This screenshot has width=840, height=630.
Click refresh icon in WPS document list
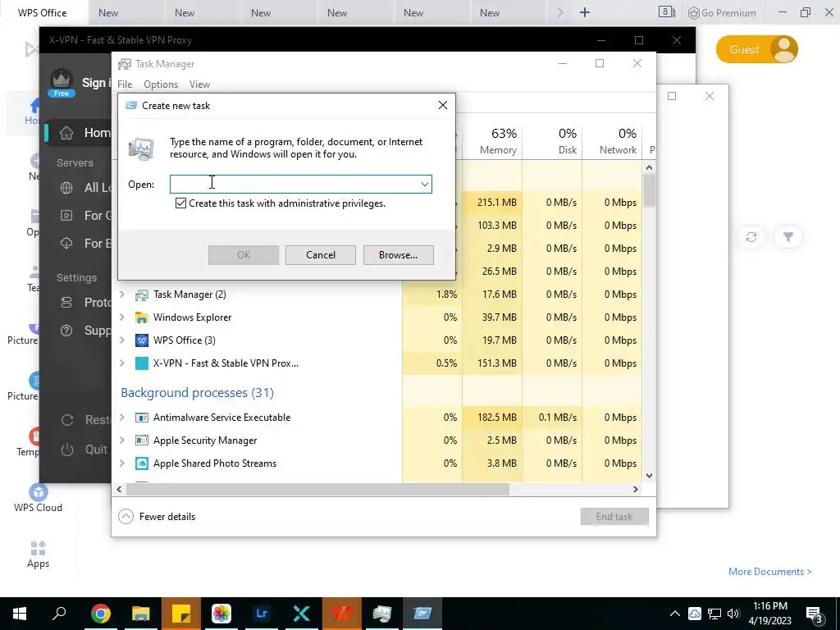click(751, 237)
